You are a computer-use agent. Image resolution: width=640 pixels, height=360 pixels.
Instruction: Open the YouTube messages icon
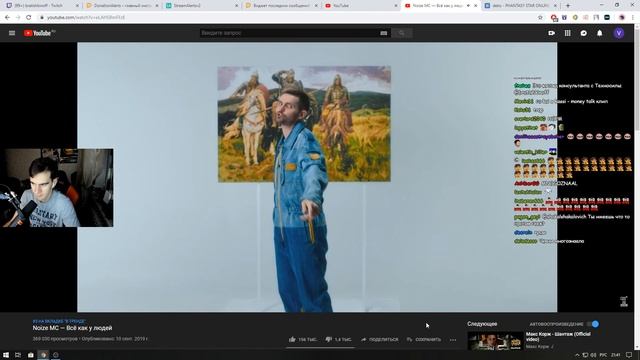tap(584, 33)
